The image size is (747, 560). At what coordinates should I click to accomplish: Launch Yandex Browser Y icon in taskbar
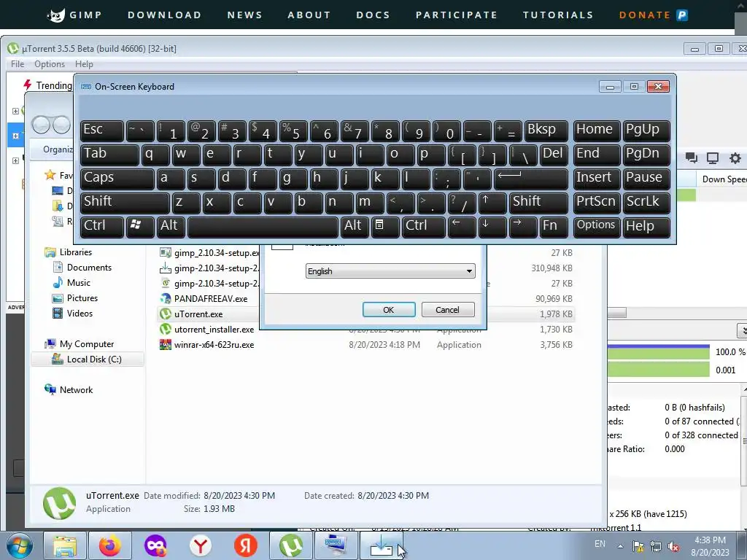(x=201, y=545)
